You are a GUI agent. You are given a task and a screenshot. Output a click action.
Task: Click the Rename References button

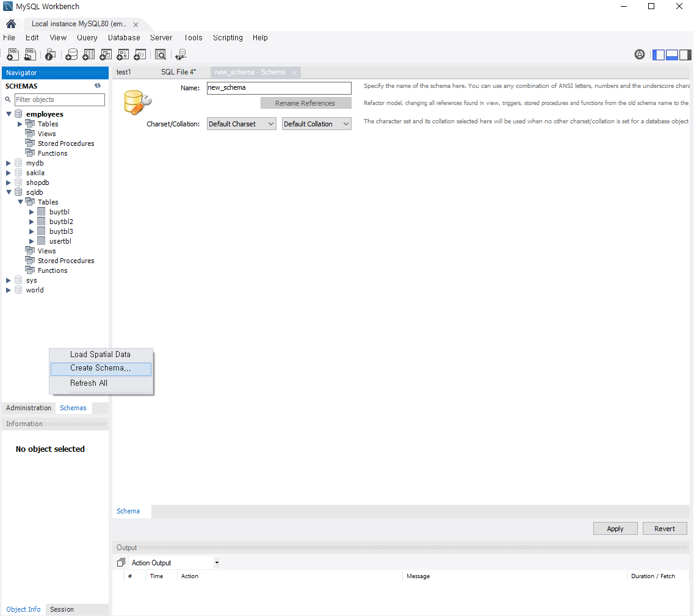tap(306, 103)
